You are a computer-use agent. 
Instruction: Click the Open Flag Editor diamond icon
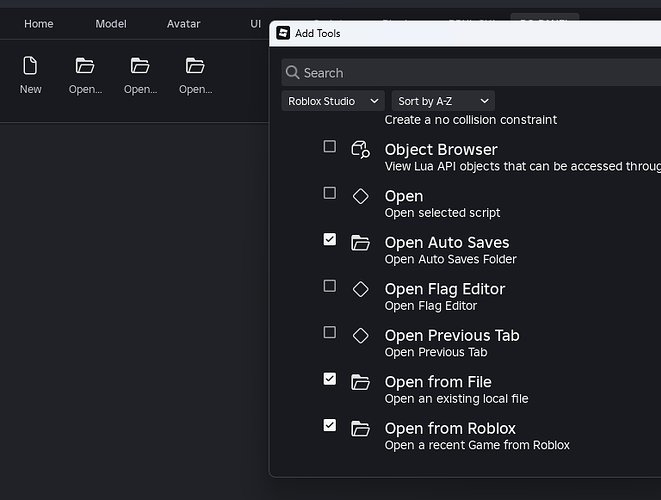pos(360,289)
